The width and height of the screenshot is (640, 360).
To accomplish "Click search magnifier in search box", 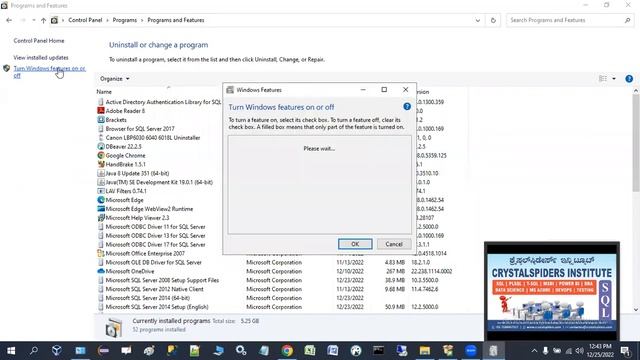I will 627,20.
